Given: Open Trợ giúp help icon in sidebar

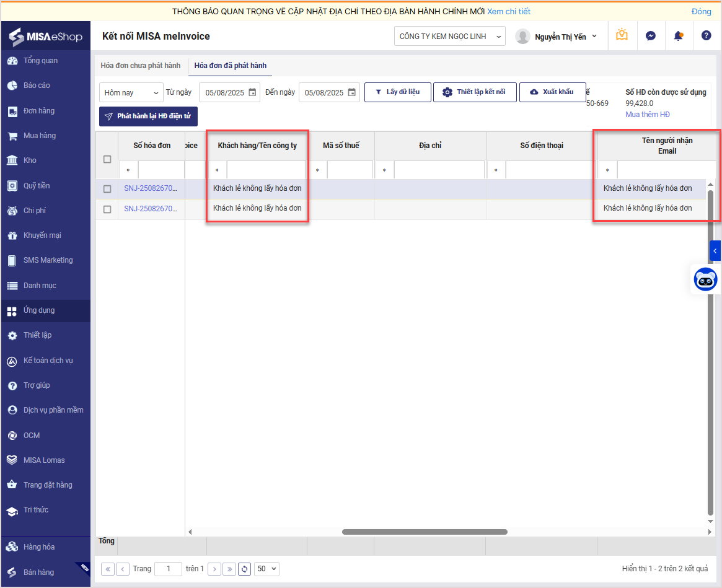Looking at the screenshot, I should (x=12, y=386).
